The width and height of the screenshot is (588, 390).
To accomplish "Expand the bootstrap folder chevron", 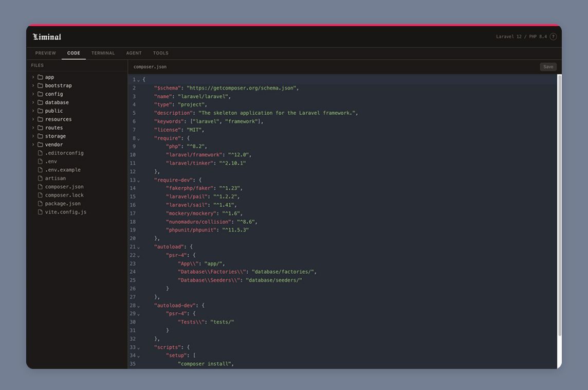I will 33,85.
